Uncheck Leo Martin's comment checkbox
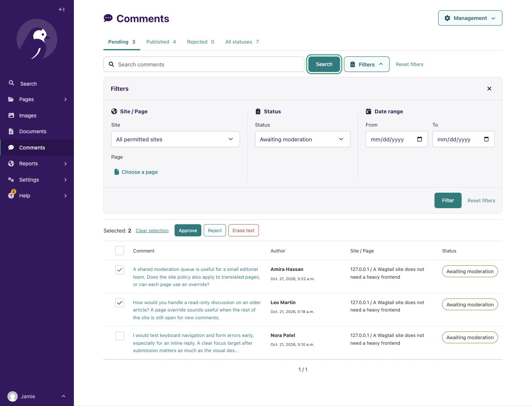This screenshot has height=406, width=532. click(x=120, y=303)
